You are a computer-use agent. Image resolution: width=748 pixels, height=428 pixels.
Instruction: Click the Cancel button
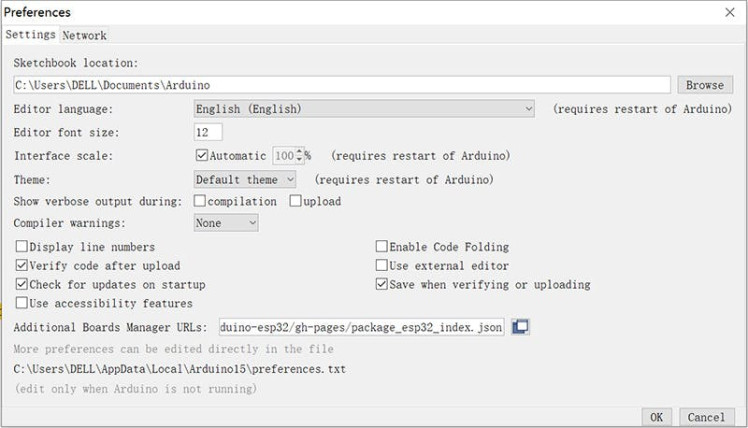point(706,417)
